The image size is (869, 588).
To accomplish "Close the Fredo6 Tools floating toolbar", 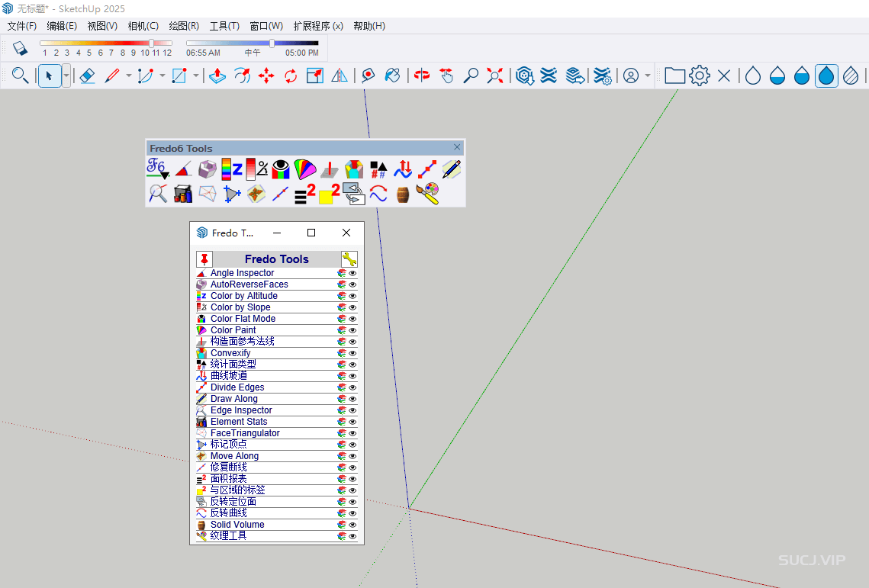I will [x=457, y=147].
